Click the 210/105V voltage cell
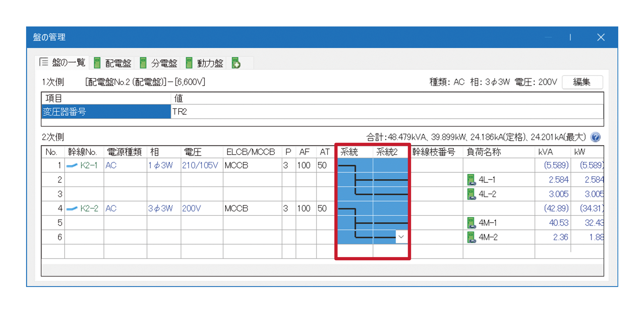 pyautogui.click(x=200, y=165)
